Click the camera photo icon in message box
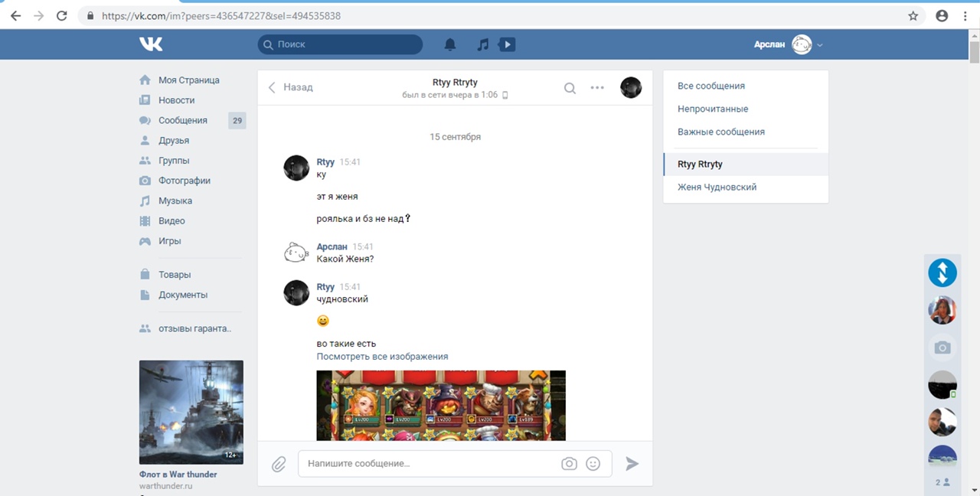The image size is (980, 496). pyautogui.click(x=569, y=464)
